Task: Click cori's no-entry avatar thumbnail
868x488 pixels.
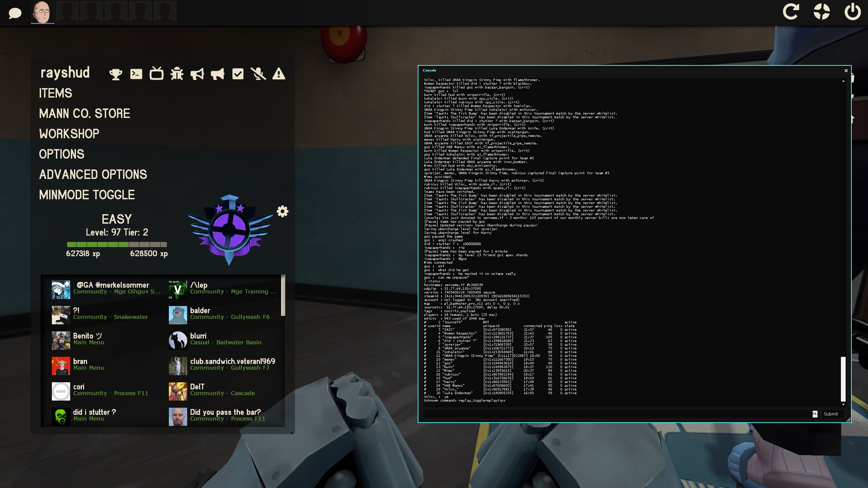Action: [x=61, y=391]
